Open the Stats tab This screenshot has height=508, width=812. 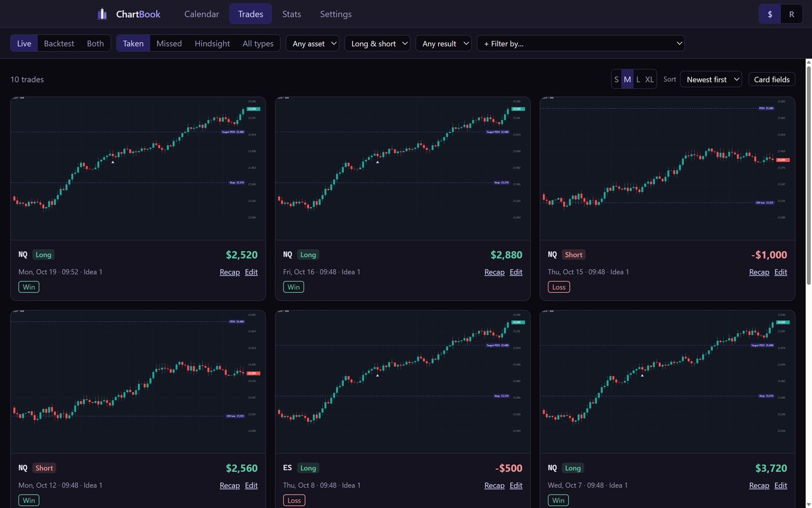291,14
